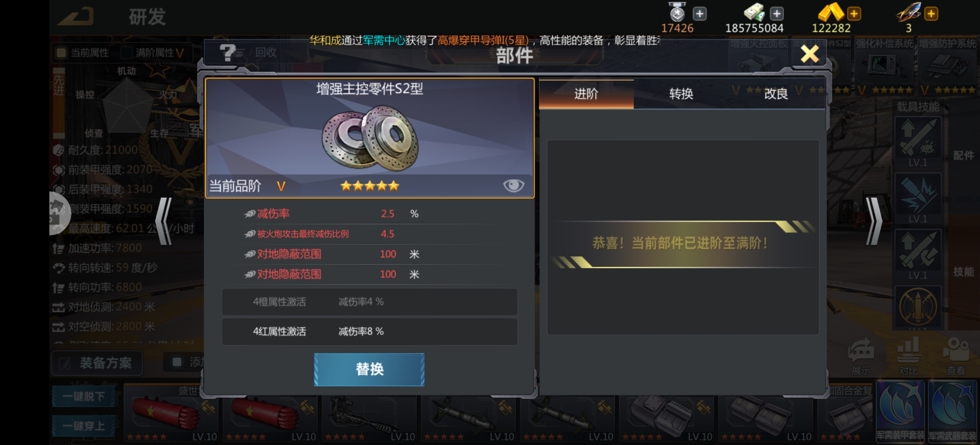Switch to the 改良 tab

[776, 94]
